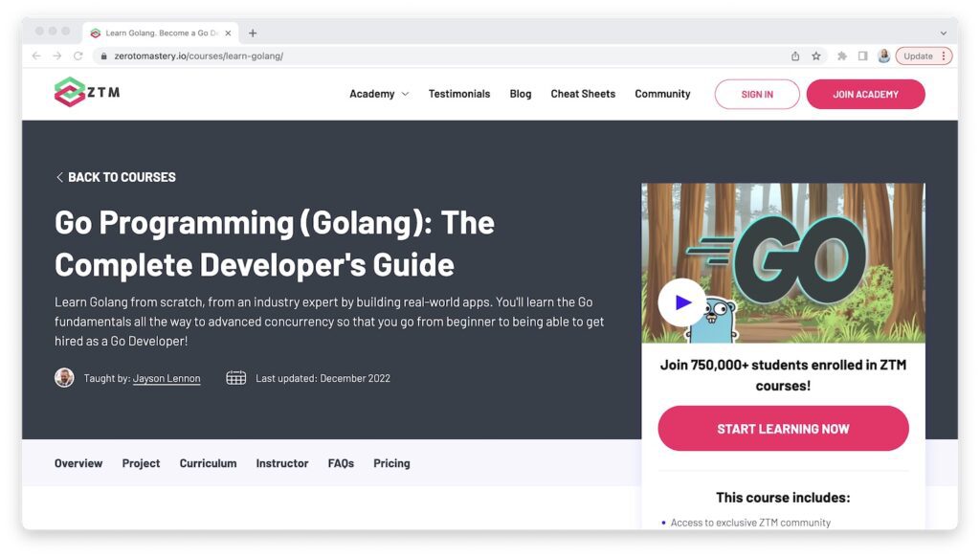Click the share page icon
This screenshot has width=980, height=557.
click(795, 56)
